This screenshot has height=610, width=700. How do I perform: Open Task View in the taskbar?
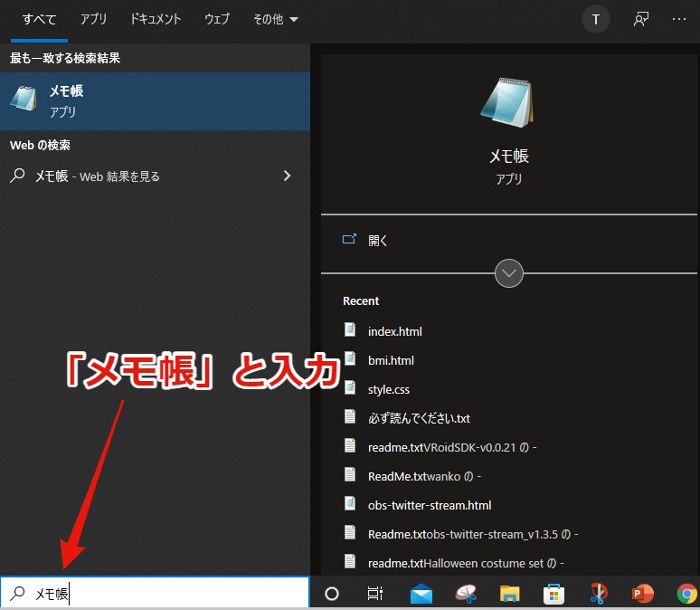click(x=375, y=594)
